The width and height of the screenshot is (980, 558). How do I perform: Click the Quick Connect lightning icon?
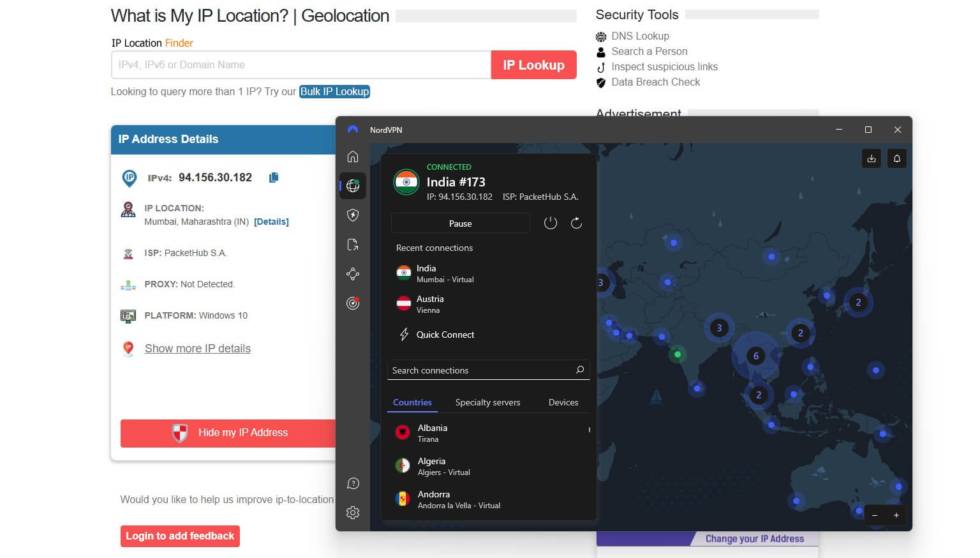click(404, 335)
